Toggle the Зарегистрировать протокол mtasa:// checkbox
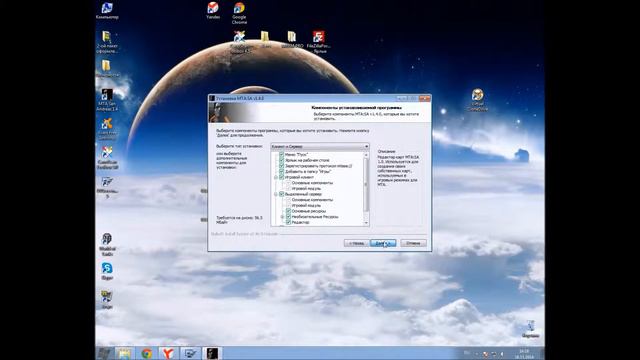Viewport: 640px width, 360px height. (x=281, y=166)
